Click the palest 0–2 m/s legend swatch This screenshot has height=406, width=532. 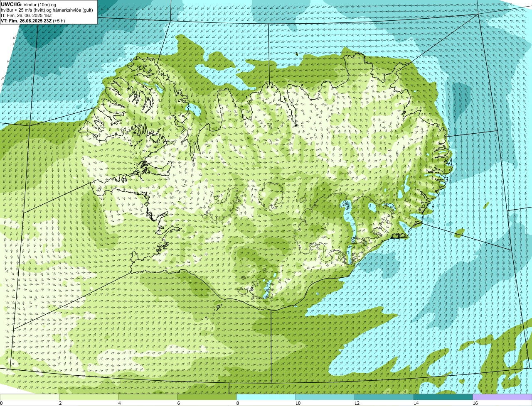[x=30, y=397]
